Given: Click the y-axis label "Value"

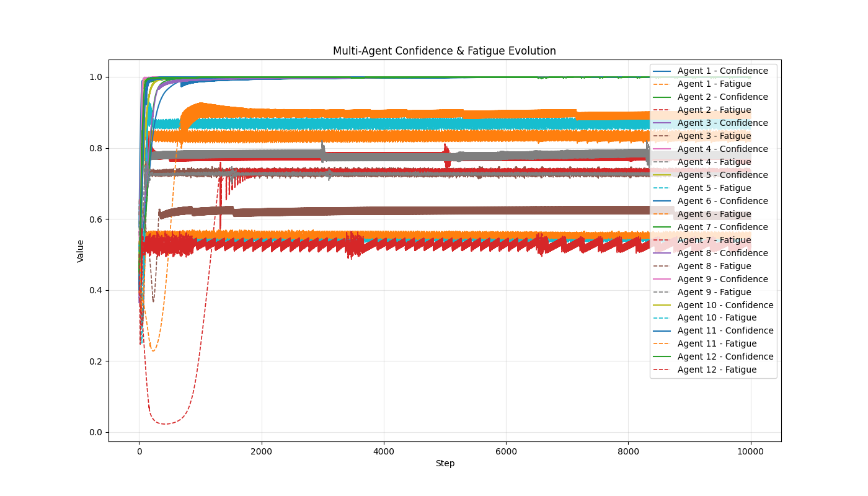Looking at the screenshot, I should 81,251.
